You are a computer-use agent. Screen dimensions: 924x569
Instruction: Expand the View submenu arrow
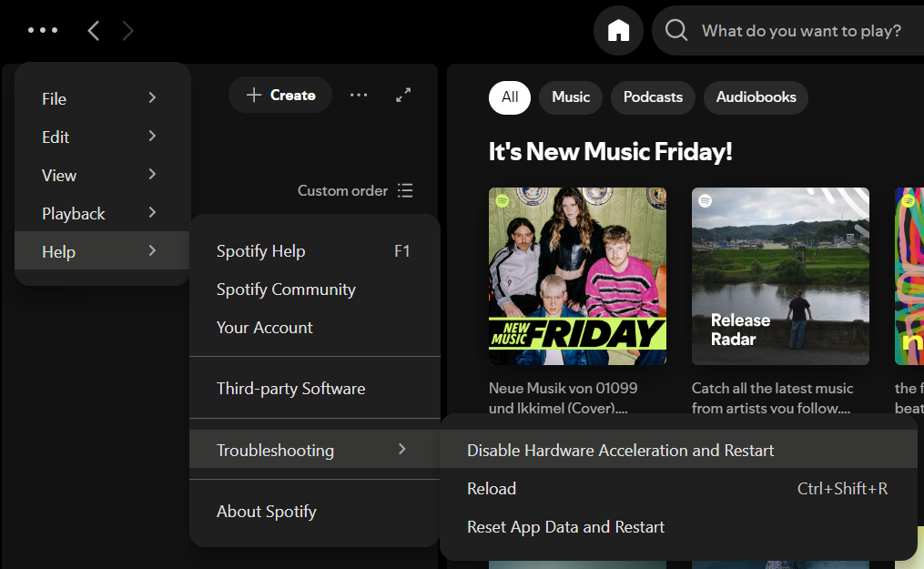[152, 175]
